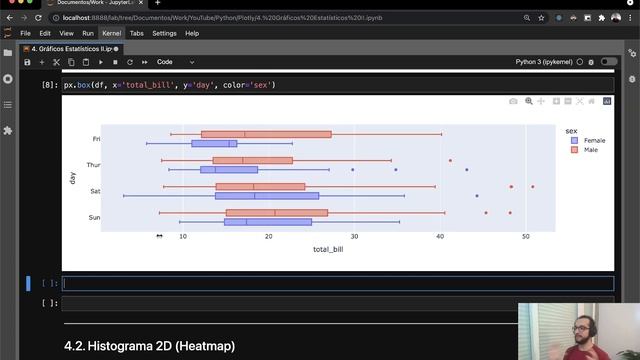Toggle Male series in the plot legend
The width and height of the screenshot is (640, 360).
pos(584,150)
